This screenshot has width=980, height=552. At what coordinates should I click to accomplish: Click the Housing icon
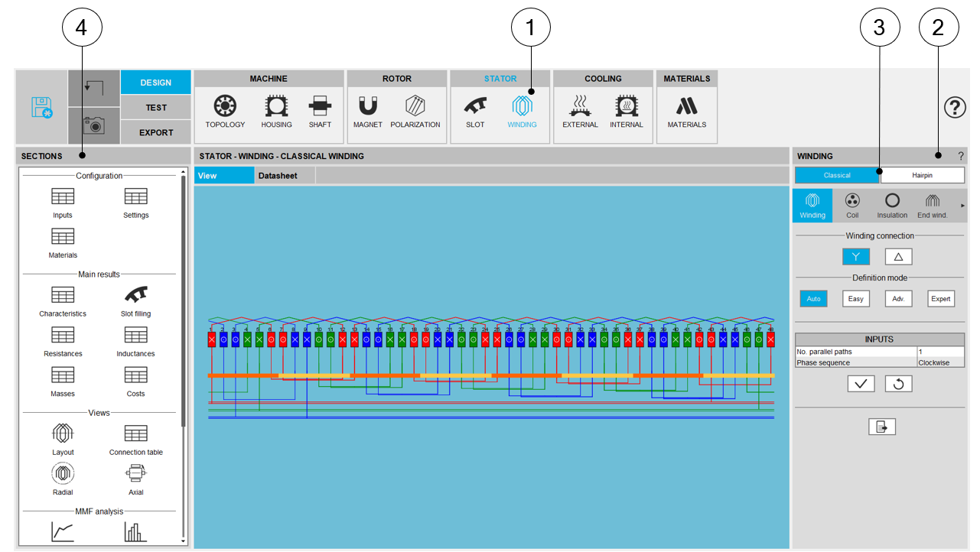click(x=276, y=112)
